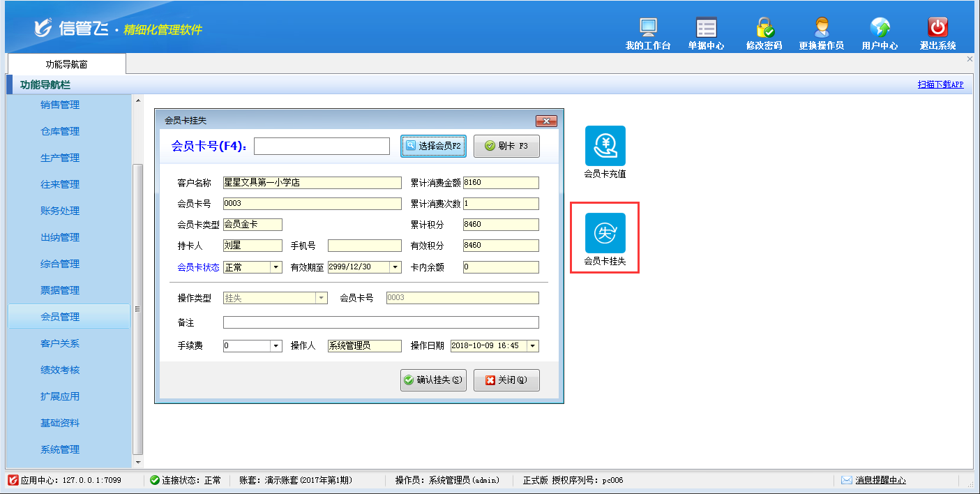Image resolution: width=980 pixels, height=494 pixels.
Task: Expand 会员卡状态 dropdown
Action: pyautogui.click(x=276, y=267)
